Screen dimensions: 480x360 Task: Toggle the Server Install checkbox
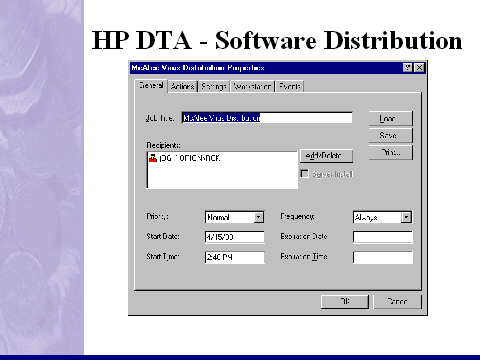(x=304, y=174)
